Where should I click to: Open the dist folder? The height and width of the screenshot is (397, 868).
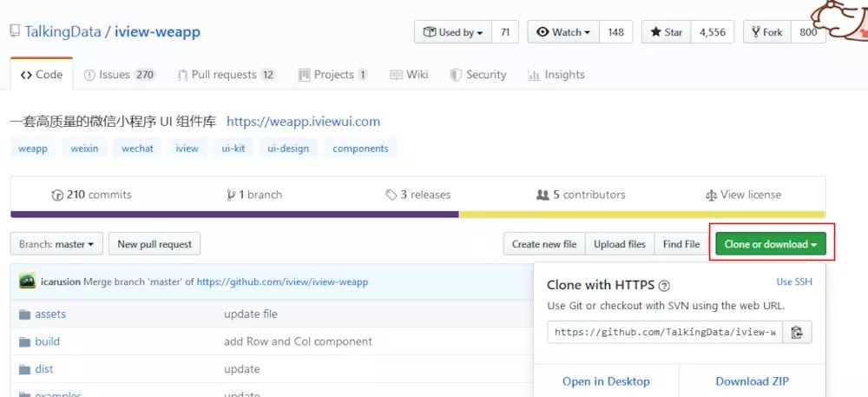[43, 369]
